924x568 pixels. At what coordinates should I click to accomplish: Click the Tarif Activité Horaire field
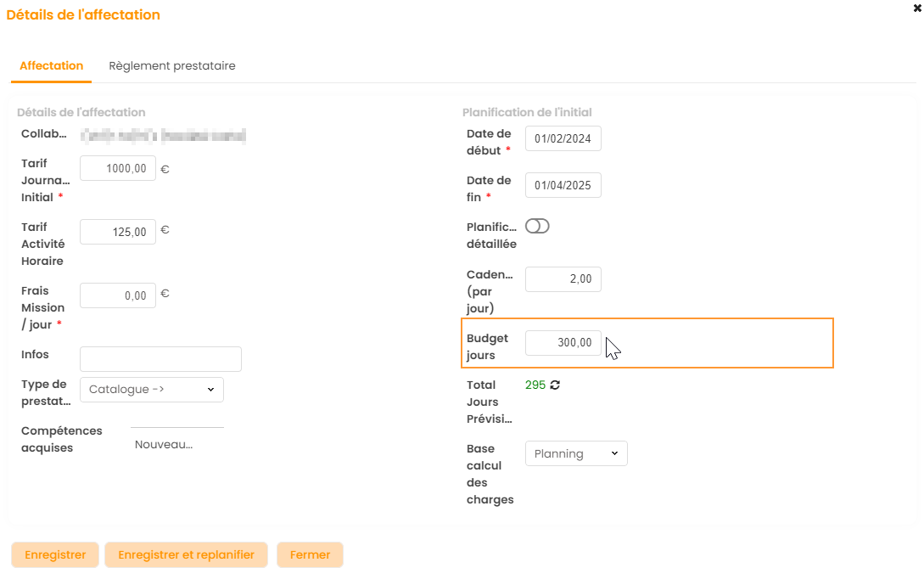coord(118,232)
